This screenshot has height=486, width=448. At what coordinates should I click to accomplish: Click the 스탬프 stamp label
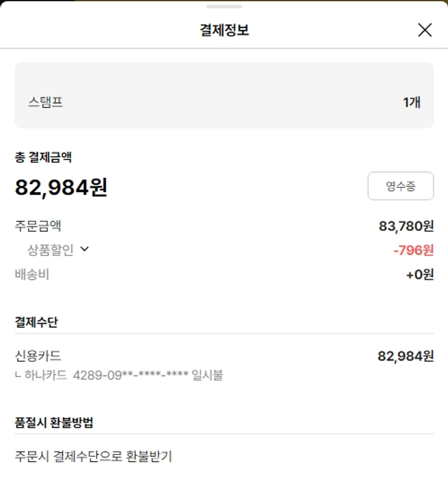click(45, 102)
